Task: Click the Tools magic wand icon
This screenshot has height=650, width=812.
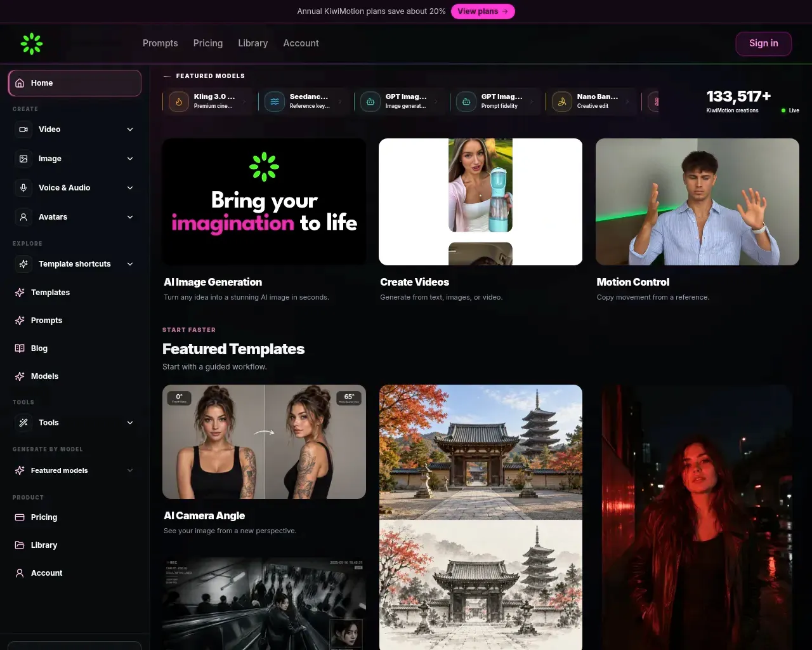Action: pos(23,423)
